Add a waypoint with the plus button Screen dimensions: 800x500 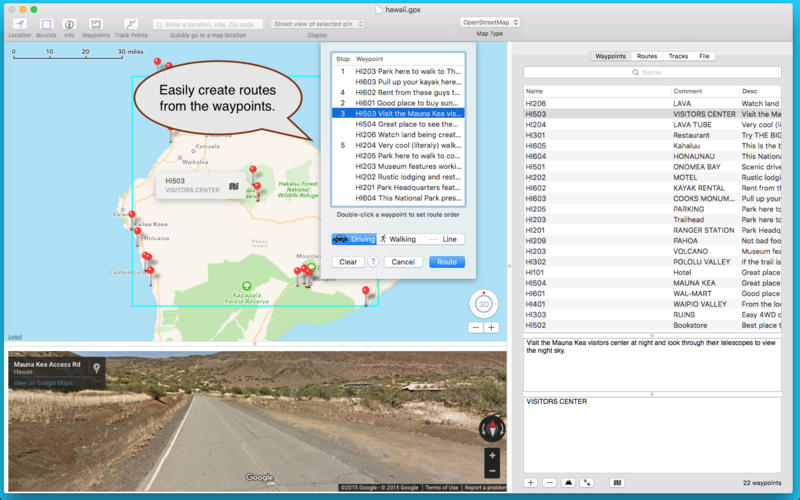coord(531,483)
